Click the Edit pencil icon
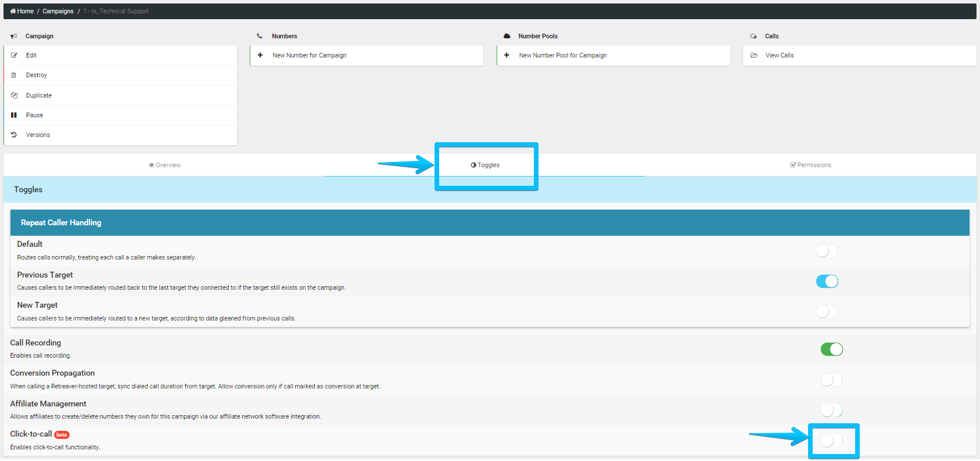The height and width of the screenshot is (461, 980). pyautogui.click(x=14, y=56)
